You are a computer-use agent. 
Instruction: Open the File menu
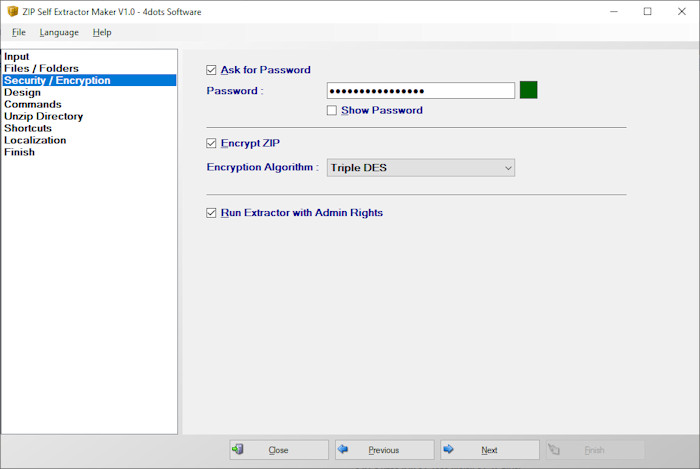coord(19,32)
